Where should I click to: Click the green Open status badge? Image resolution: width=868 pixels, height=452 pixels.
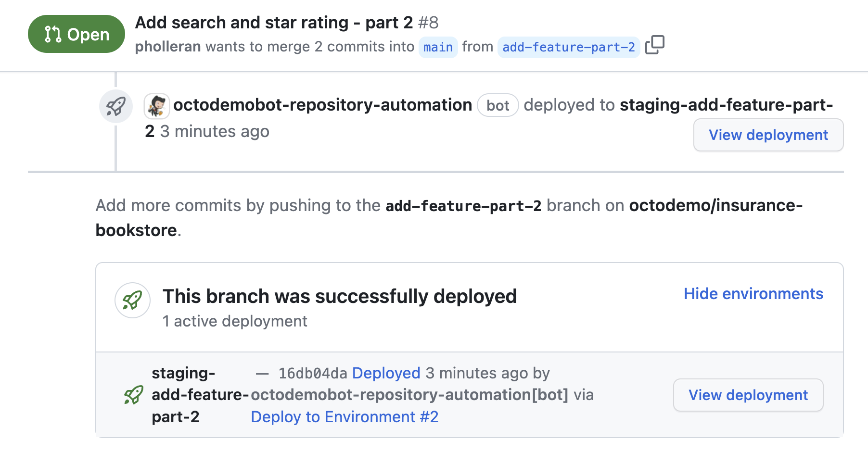(x=76, y=34)
